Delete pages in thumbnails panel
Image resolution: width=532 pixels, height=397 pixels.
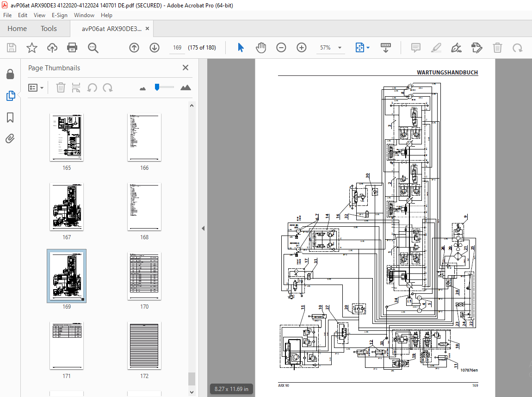coord(61,87)
